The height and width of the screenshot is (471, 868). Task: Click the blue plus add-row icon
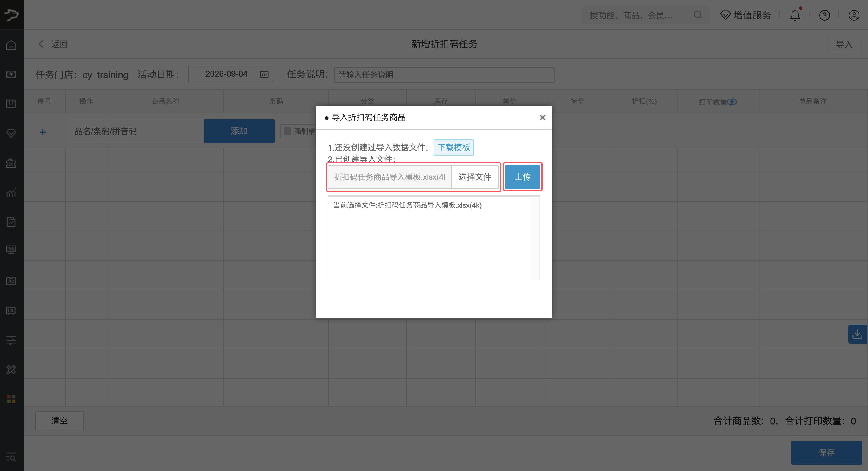(x=43, y=132)
